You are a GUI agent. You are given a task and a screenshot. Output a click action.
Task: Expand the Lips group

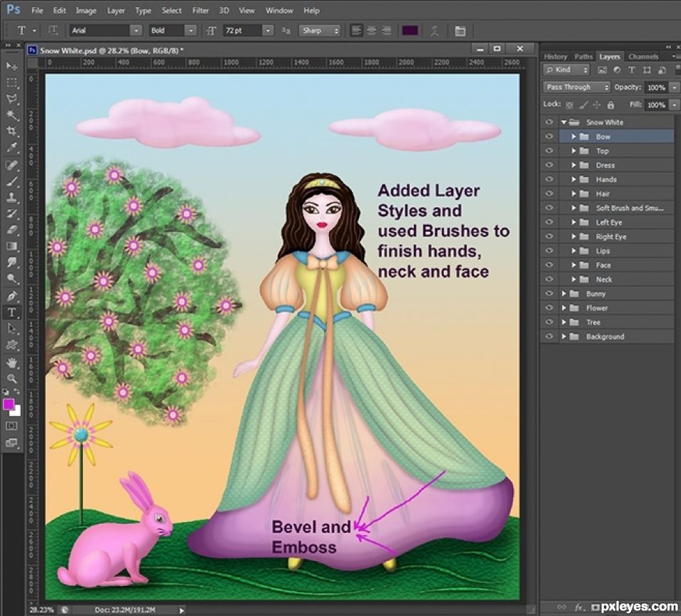[574, 251]
